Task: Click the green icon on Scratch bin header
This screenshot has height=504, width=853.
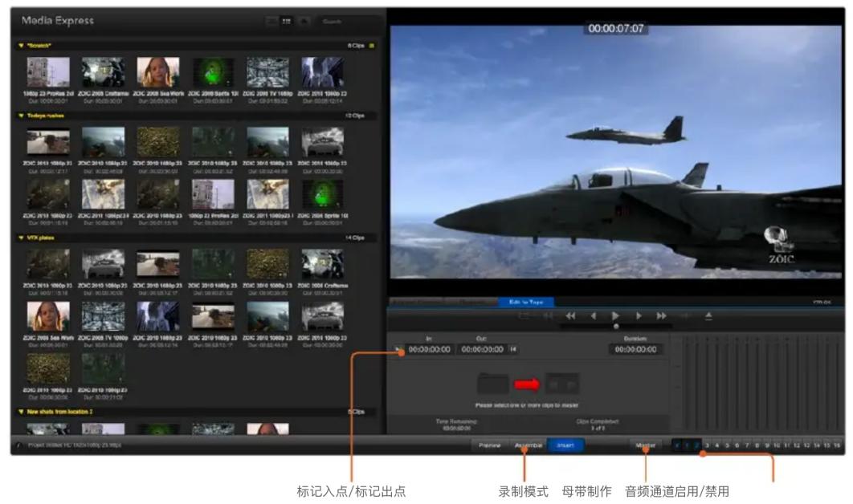Action: coord(372,46)
